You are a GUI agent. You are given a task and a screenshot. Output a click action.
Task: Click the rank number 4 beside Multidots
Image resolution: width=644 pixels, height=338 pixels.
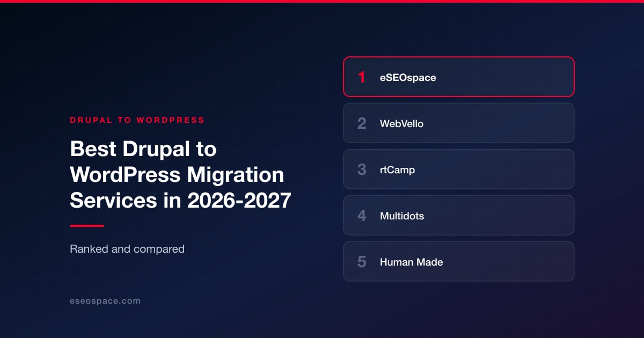(362, 216)
